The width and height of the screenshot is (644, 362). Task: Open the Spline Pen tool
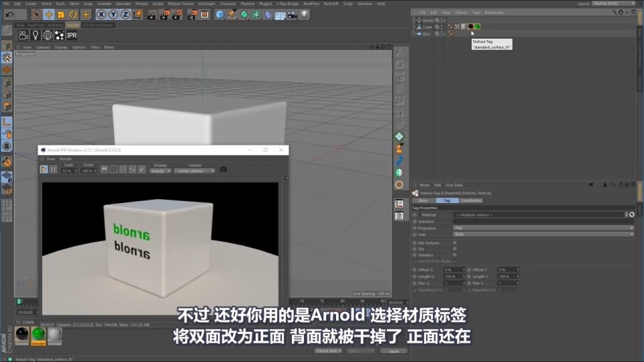(232, 15)
